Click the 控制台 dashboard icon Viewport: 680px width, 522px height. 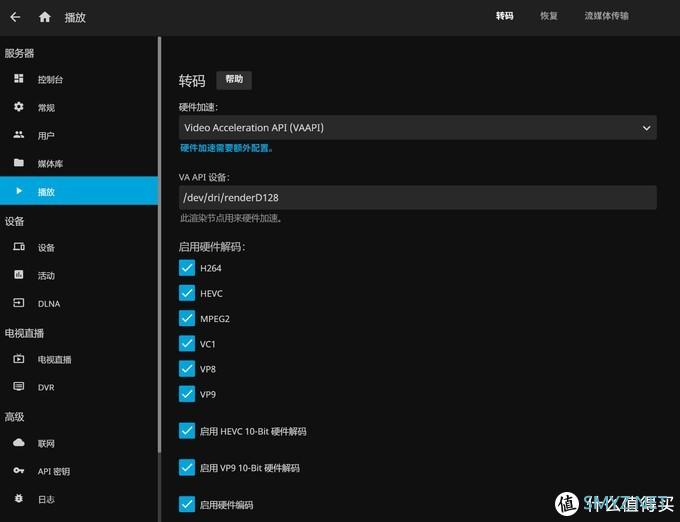tap(19, 78)
